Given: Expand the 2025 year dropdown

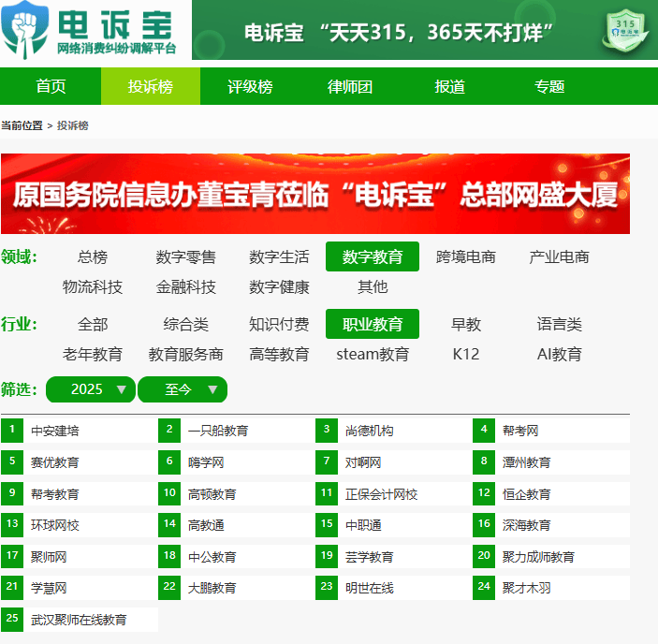Looking at the screenshot, I should [90, 389].
